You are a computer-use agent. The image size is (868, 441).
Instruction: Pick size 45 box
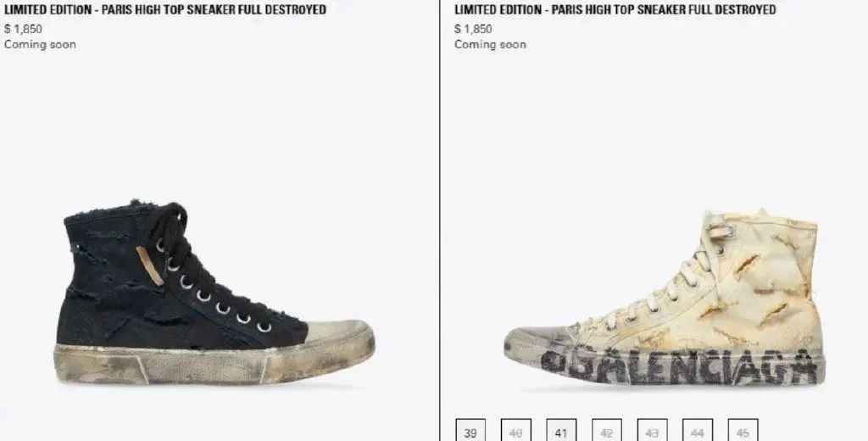pyautogui.click(x=743, y=431)
